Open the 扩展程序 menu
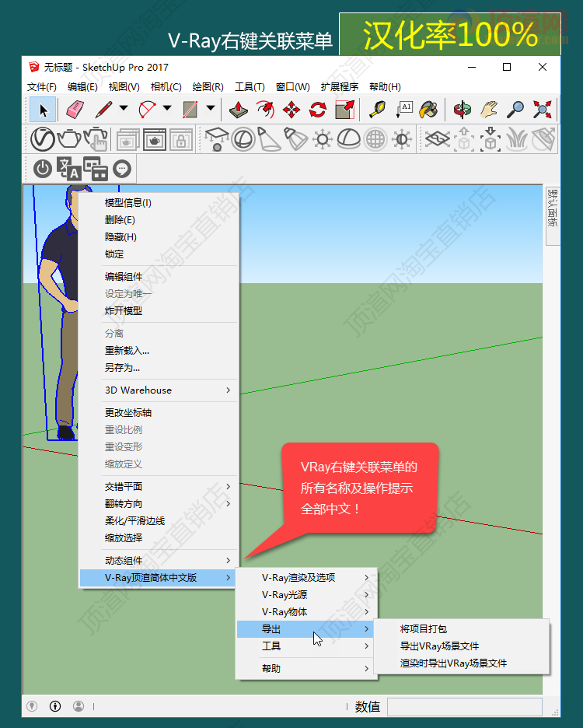The width and height of the screenshot is (583, 728). 340,87
